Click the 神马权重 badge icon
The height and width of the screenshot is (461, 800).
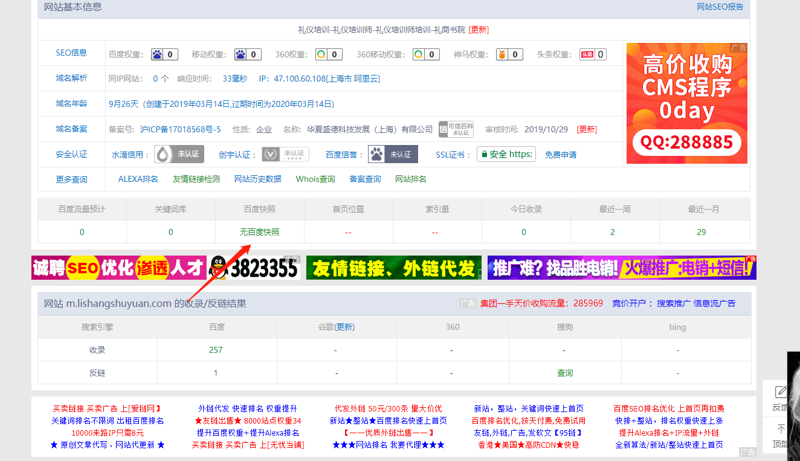pyautogui.click(x=509, y=55)
